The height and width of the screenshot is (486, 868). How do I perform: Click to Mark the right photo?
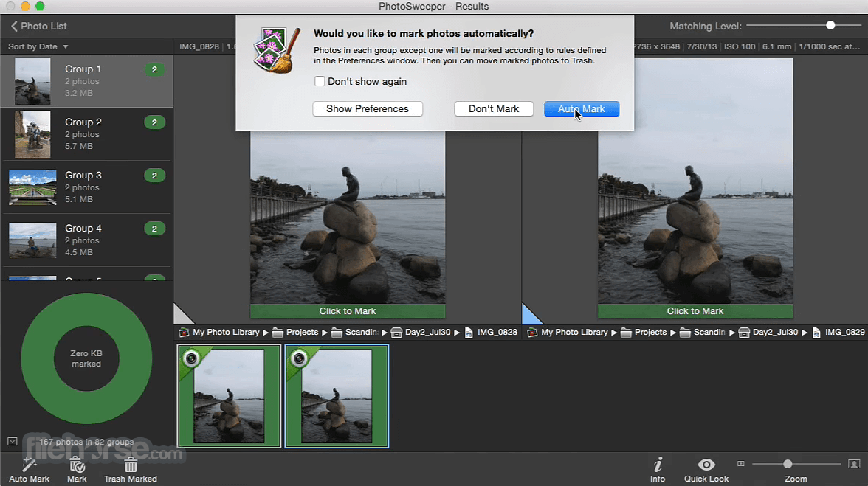coord(695,310)
